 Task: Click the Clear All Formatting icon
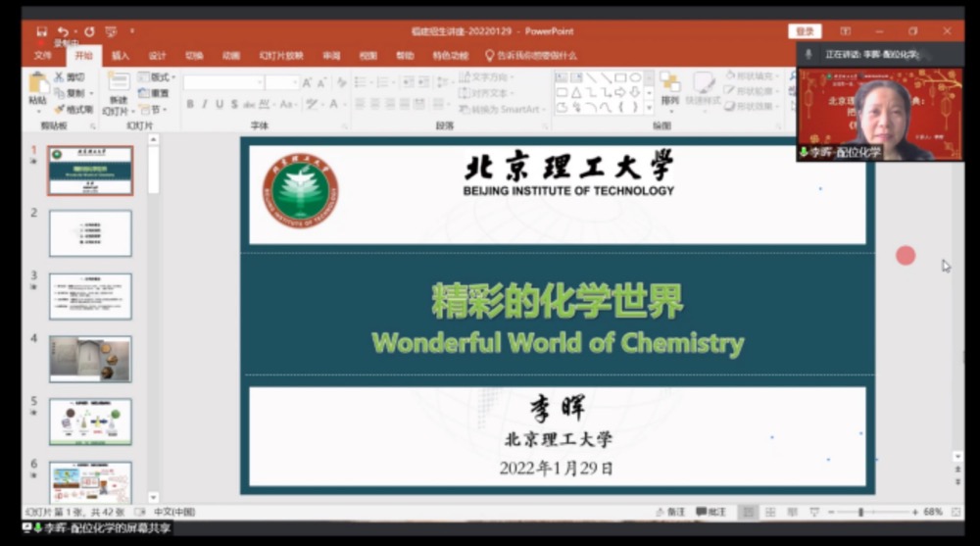(x=342, y=82)
